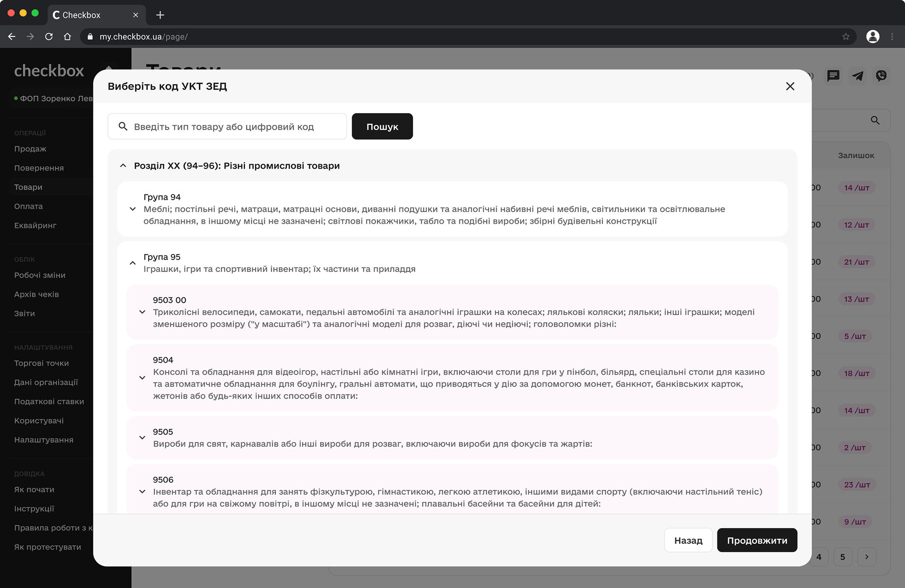This screenshot has width=905, height=588.
Task: Click the site lock icon
Action: [x=90, y=36]
